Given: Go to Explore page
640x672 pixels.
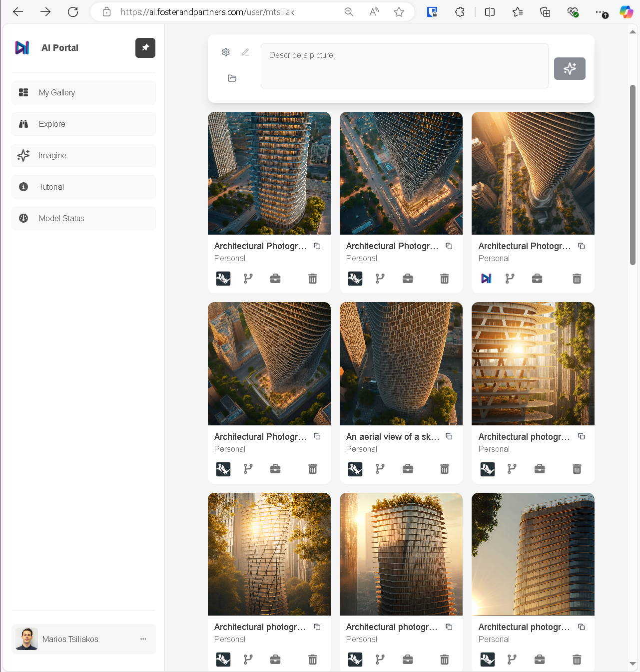Looking at the screenshot, I should coord(83,124).
